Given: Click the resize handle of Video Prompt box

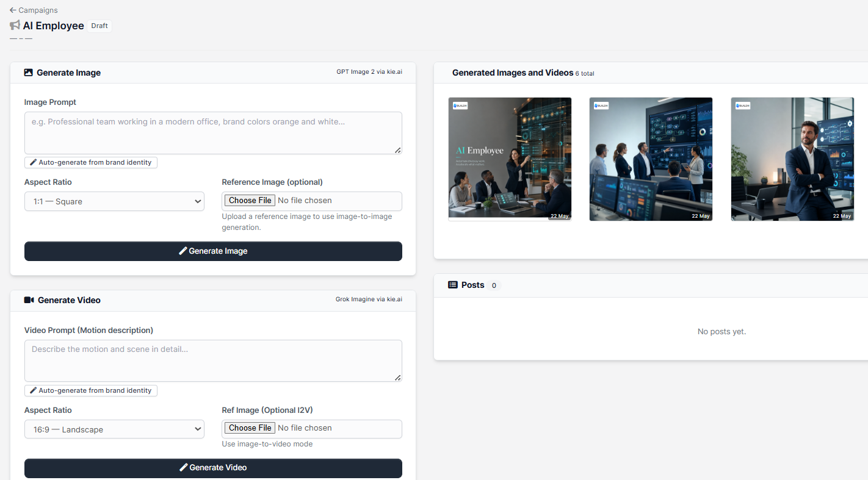Looking at the screenshot, I should click(x=398, y=378).
